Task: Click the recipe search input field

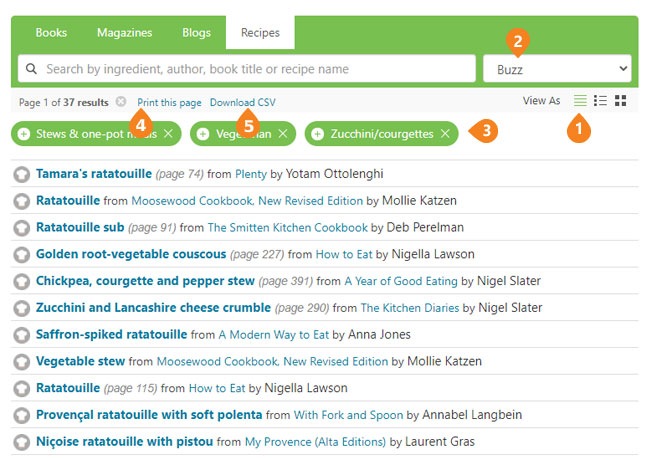Action: 247,69
